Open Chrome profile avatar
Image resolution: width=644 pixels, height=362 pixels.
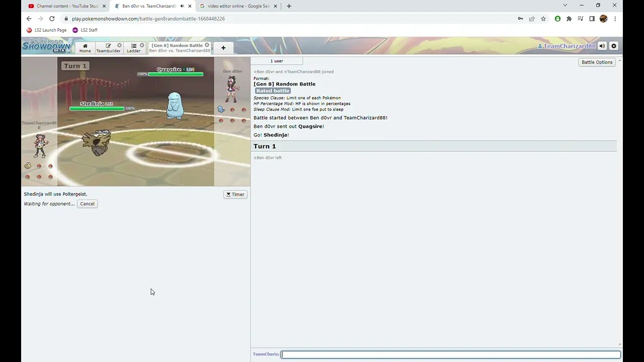[603, 19]
